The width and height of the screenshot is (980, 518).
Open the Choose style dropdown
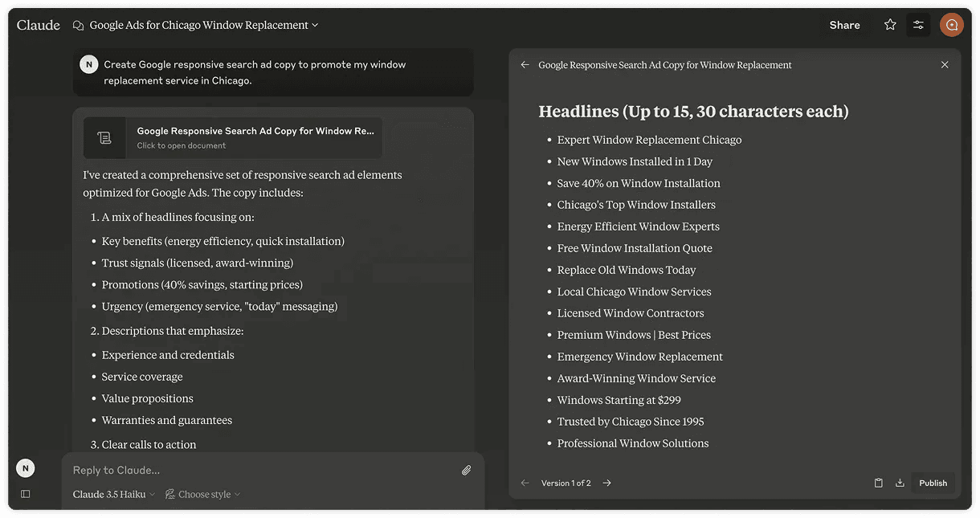[x=203, y=494]
